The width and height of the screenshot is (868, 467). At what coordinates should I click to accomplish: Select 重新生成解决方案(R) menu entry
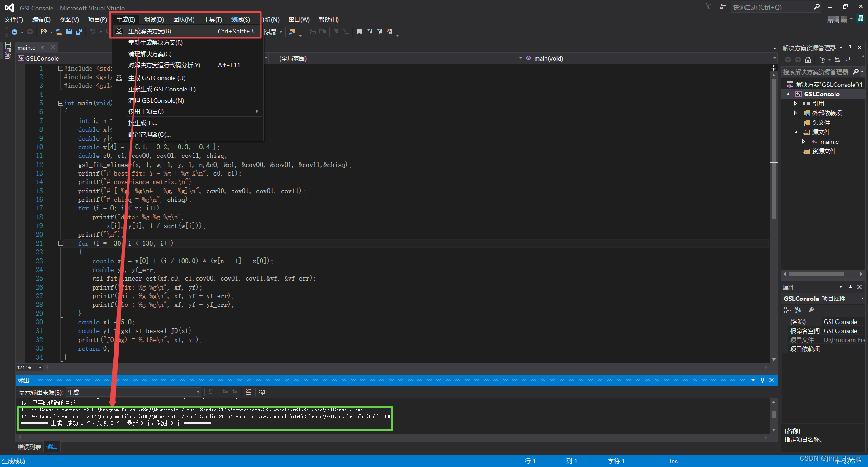187,43
